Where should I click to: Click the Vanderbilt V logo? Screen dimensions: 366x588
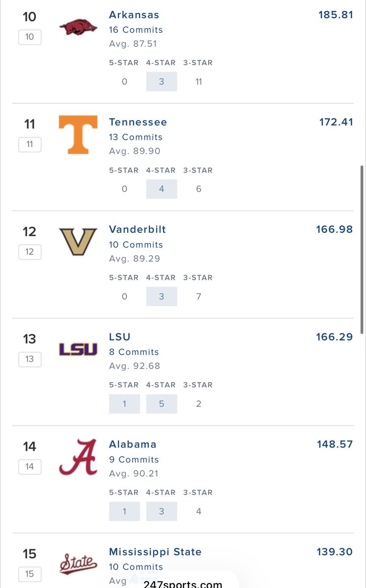(78, 242)
